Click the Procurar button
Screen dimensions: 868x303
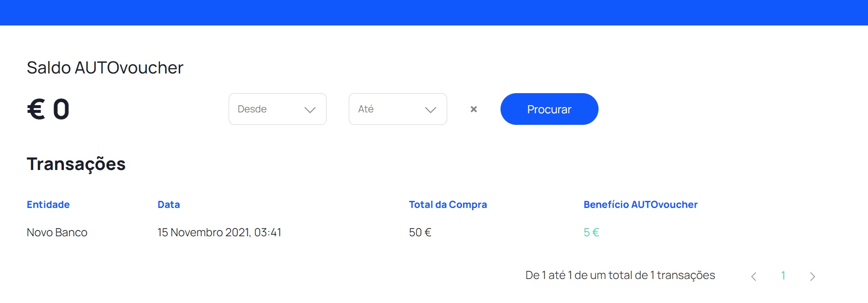[549, 109]
